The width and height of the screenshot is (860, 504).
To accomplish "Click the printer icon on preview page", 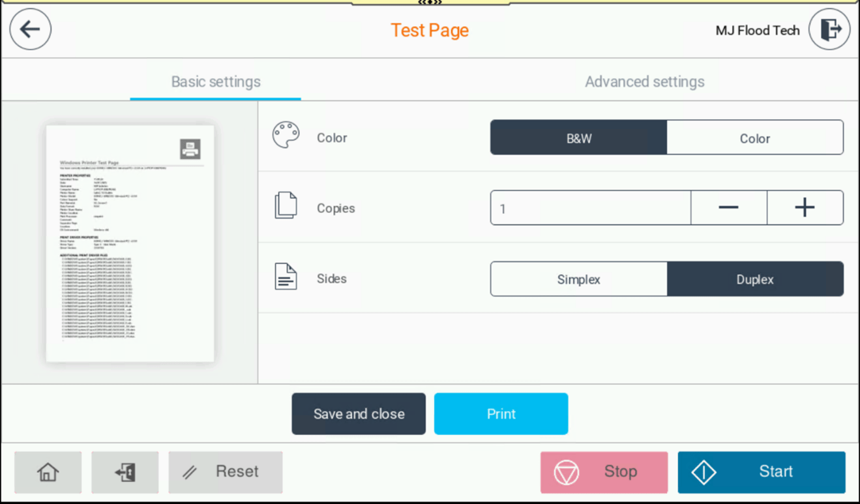I will click(190, 149).
